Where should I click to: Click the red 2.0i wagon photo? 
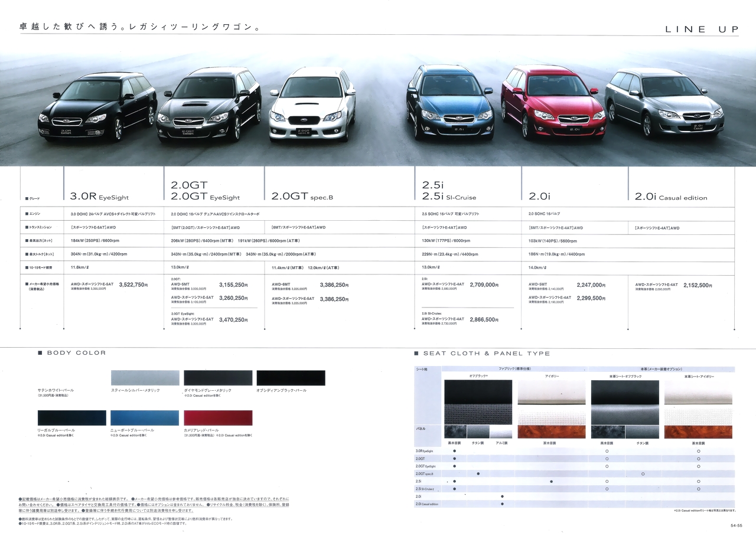[553, 102]
